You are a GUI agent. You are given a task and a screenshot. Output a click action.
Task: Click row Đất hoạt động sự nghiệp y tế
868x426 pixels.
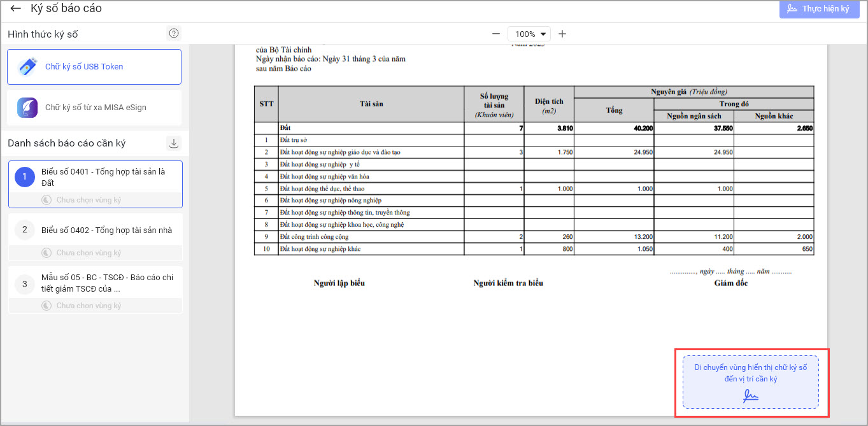[534, 164]
